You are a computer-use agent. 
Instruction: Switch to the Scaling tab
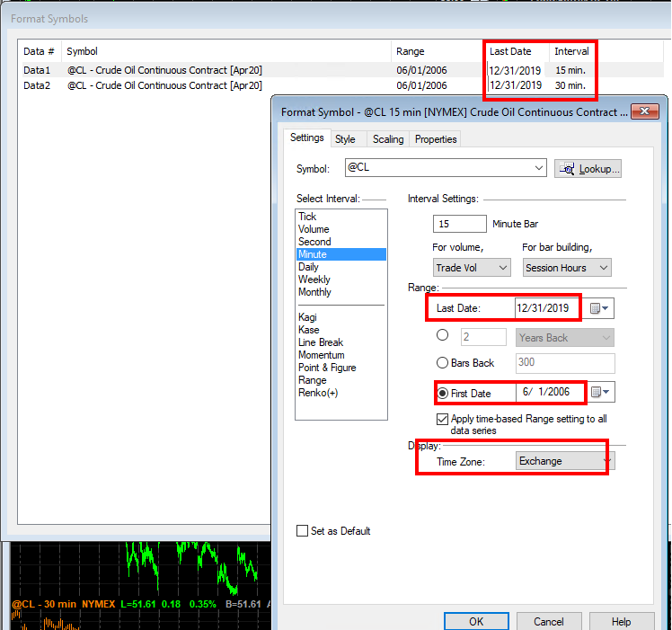[x=388, y=139]
